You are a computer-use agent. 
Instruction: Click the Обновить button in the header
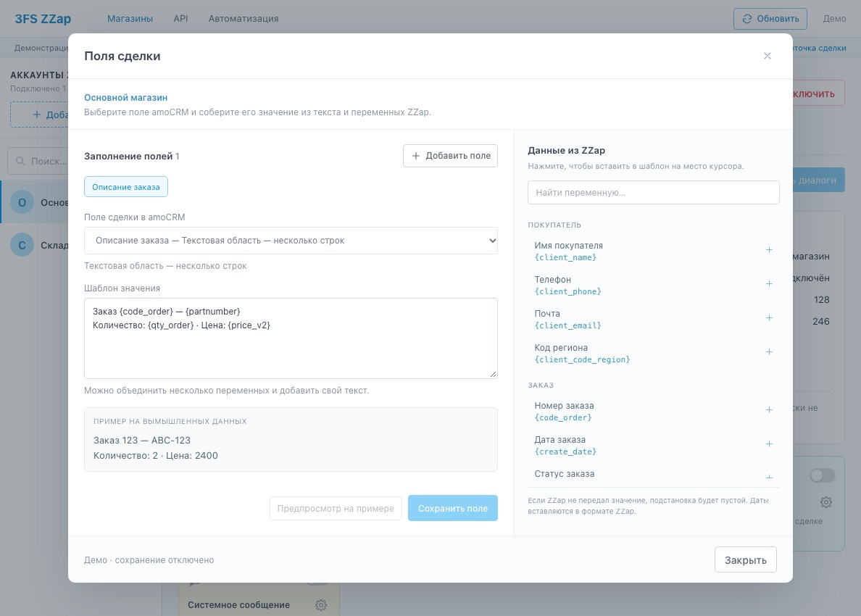point(770,19)
